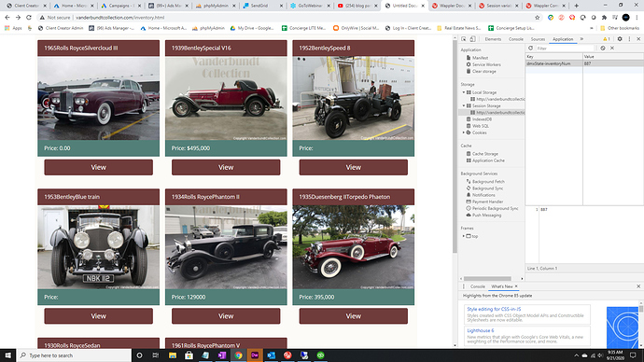Activate the DevTools inspect element picker

click(464, 39)
